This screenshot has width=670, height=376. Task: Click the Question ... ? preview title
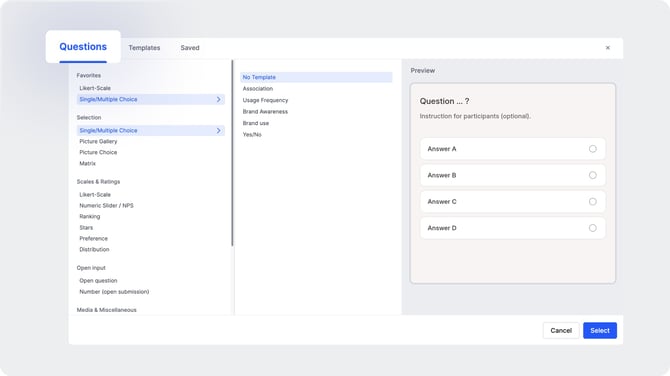[x=444, y=101]
